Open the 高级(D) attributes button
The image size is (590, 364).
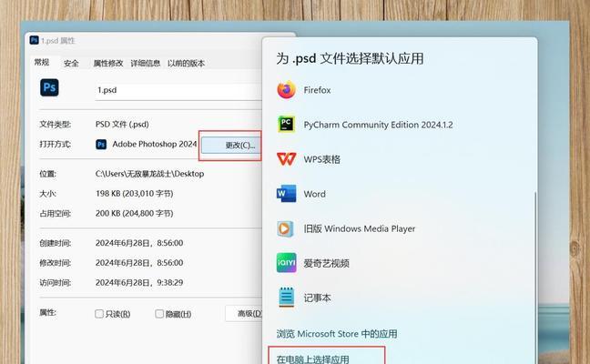point(244,313)
